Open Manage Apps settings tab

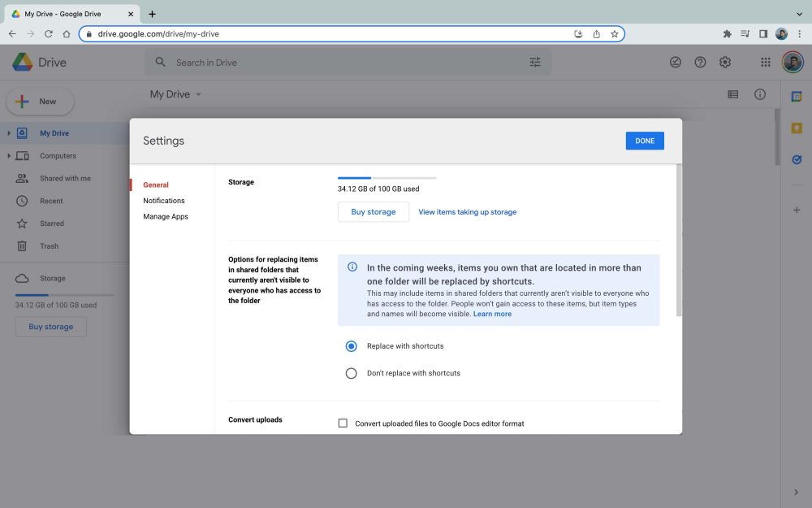pyautogui.click(x=166, y=217)
